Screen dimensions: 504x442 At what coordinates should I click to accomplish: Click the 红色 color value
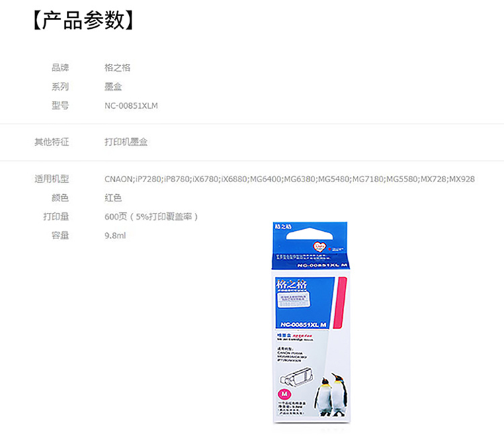point(113,197)
